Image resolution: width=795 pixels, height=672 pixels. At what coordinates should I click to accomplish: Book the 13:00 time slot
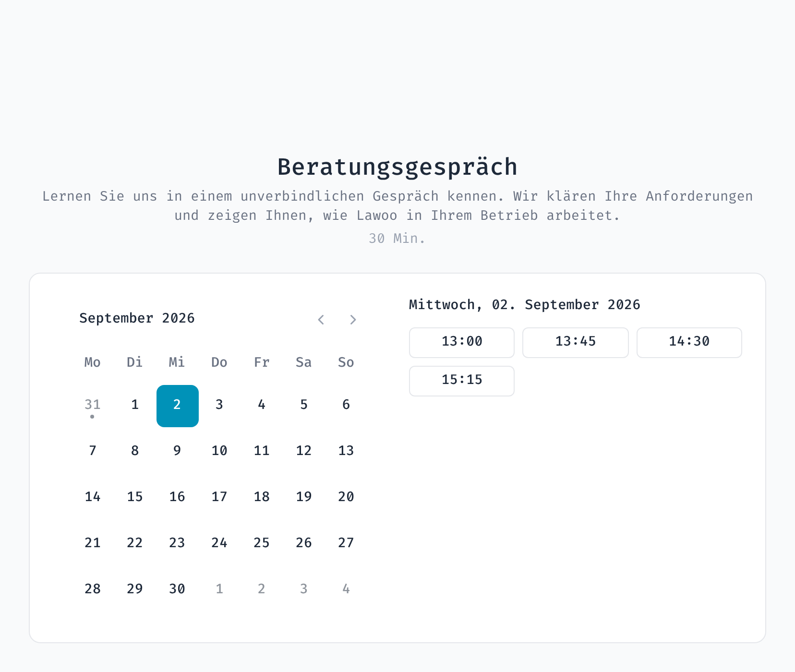462,343
